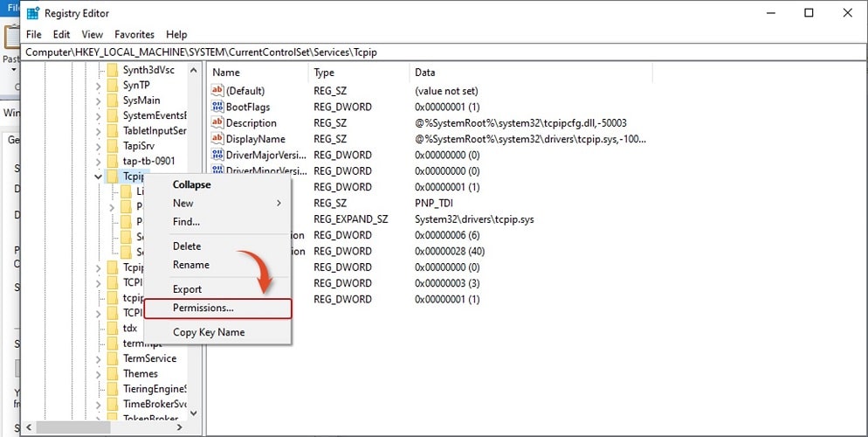Maximize the Registry Editor window
Viewport: 868px width, 437px height.
(x=809, y=13)
